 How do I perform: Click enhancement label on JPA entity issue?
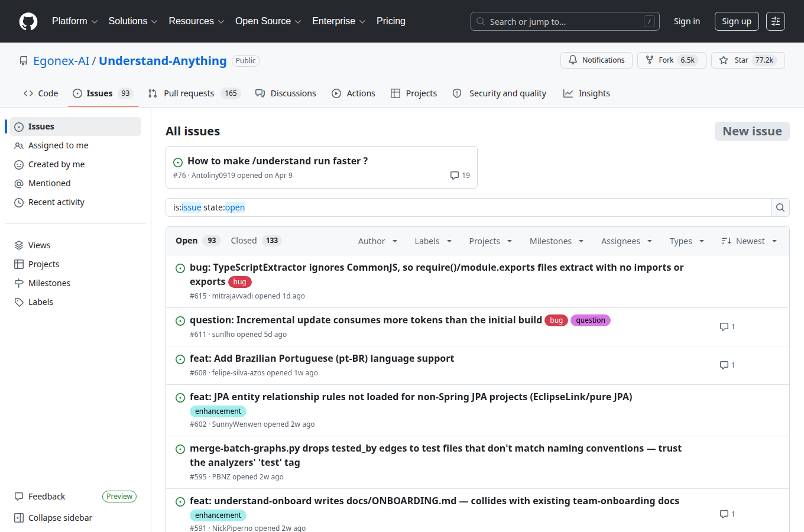pyautogui.click(x=218, y=411)
